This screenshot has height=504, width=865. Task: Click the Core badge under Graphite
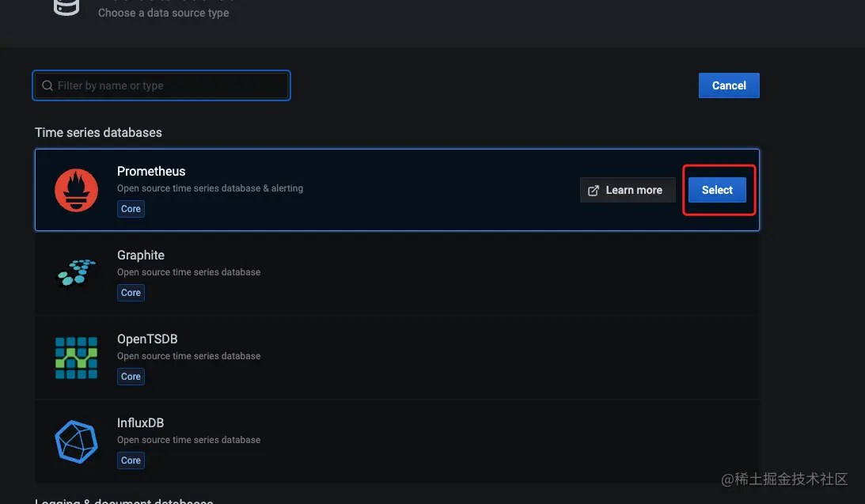[131, 293]
